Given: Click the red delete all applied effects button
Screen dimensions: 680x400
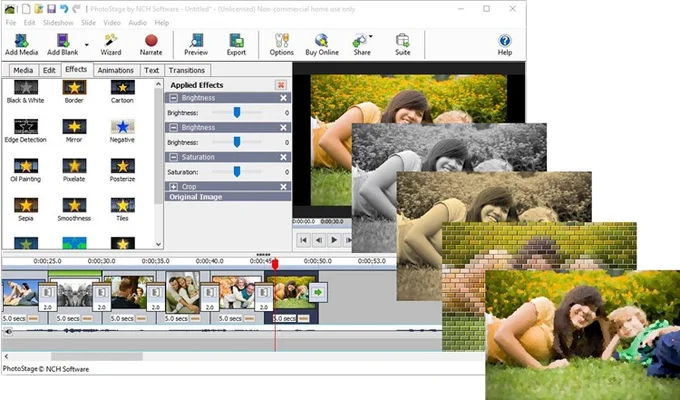Looking at the screenshot, I should click(x=281, y=85).
